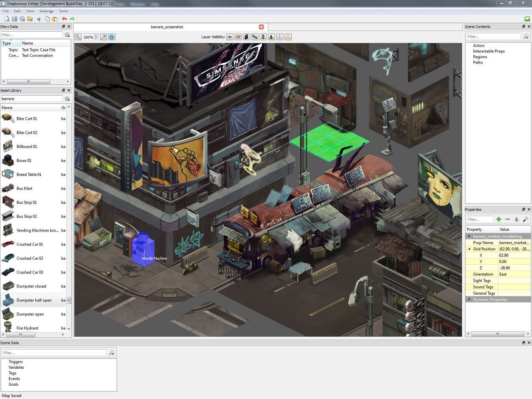
Task: Increase zoom percentage with stepper up arrow
Action: coord(96,36)
